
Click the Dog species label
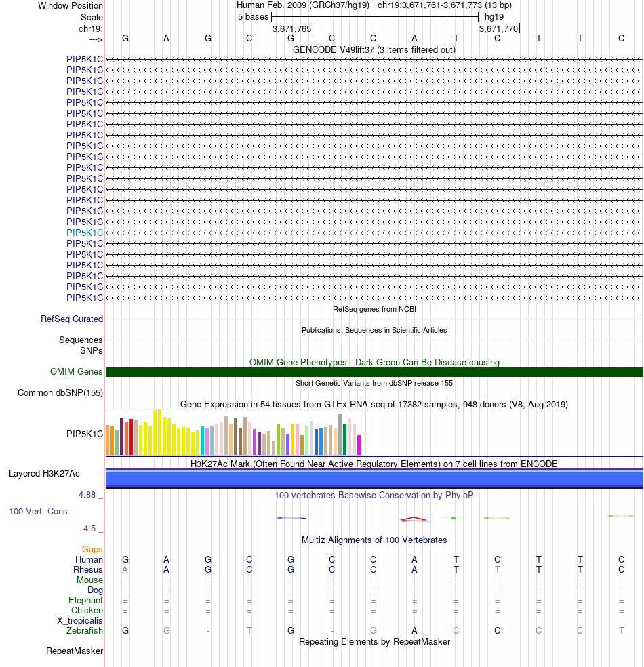point(96,590)
